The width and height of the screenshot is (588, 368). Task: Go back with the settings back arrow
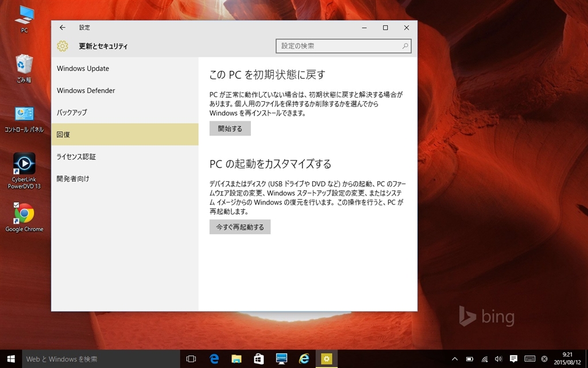tap(62, 28)
